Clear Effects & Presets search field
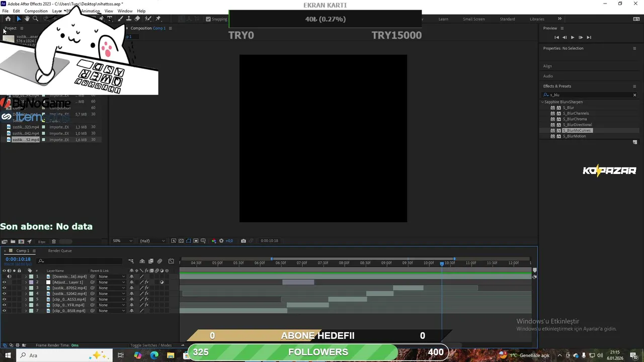The height and width of the screenshot is (362, 644). pyautogui.click(x=634, y=95)
